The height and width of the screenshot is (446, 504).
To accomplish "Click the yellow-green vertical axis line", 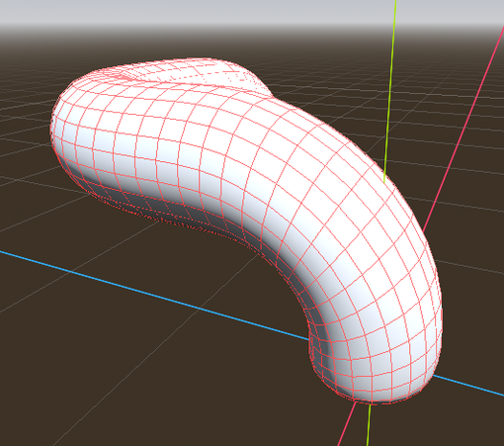I will (389, 92).
